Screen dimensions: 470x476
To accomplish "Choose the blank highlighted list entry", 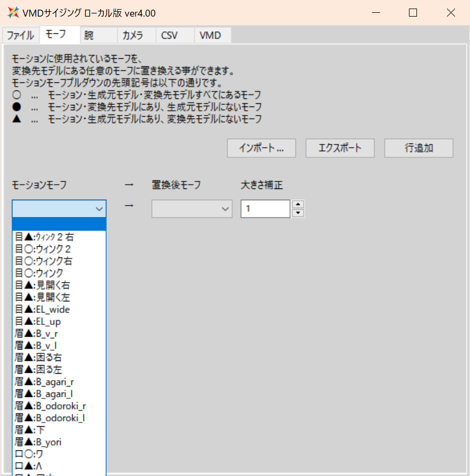I will click(x=59, y=225).
